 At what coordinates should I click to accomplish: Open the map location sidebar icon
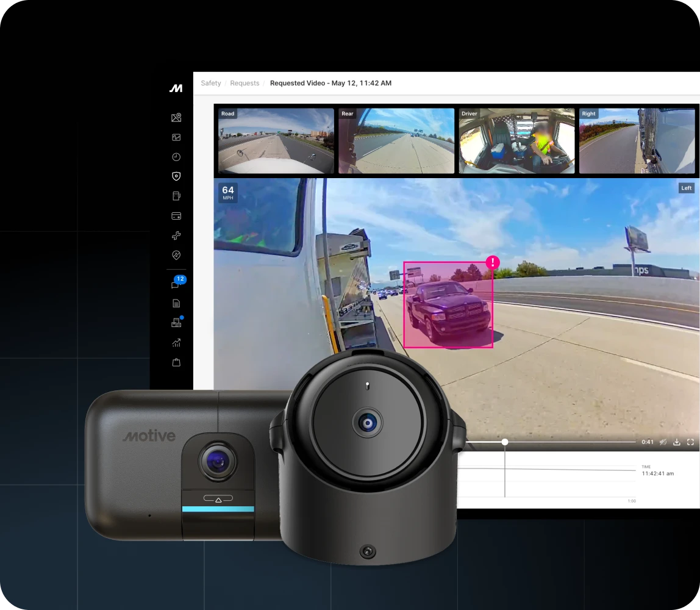(x=176, y=118)
